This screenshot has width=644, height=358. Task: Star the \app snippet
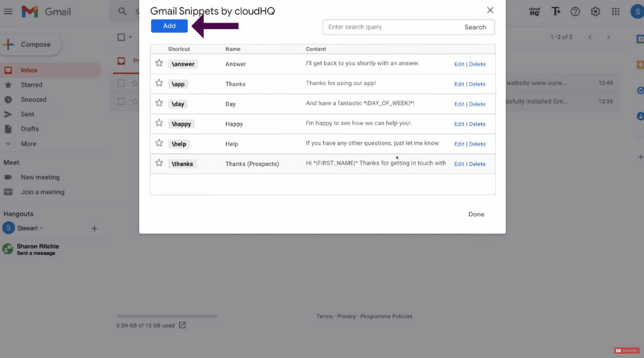point(159,83)
